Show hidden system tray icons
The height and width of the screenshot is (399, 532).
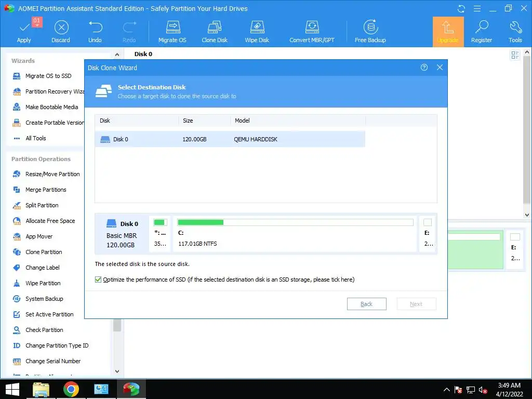447,390
